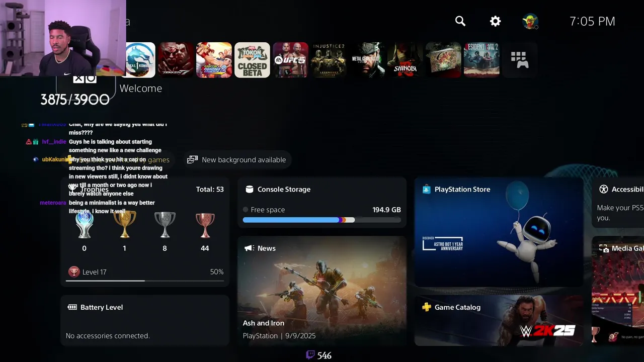Viewport: 644px width, 362px height.
Task: Launch Capcom Fighting Collection 2 tile
Action: pyautogui.click(x=214, y=60)
